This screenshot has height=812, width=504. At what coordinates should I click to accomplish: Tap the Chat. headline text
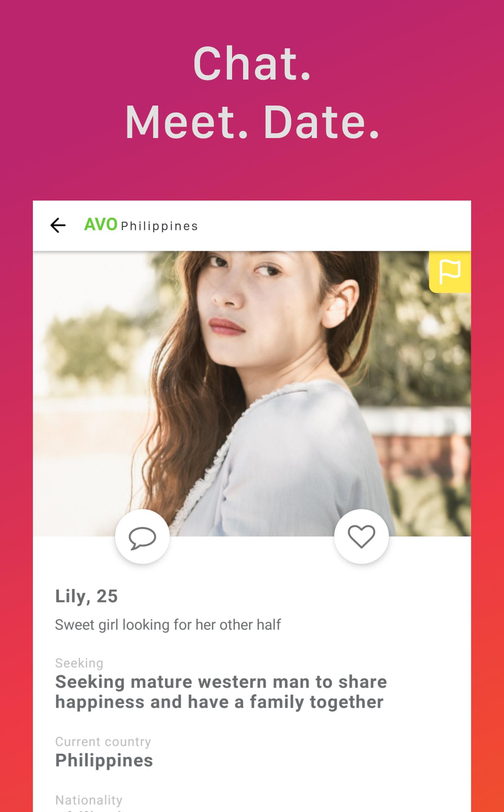click(x=252, y=64)
